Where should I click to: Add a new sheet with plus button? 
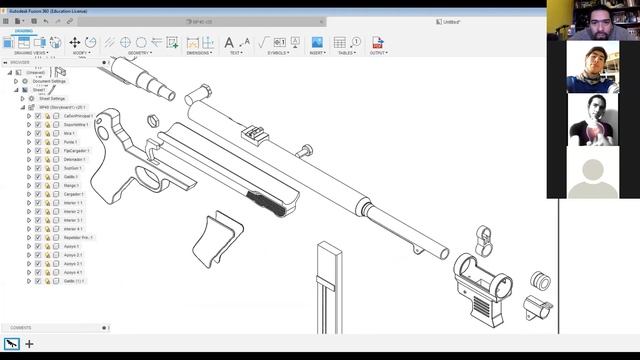click(x=29, y=344)
